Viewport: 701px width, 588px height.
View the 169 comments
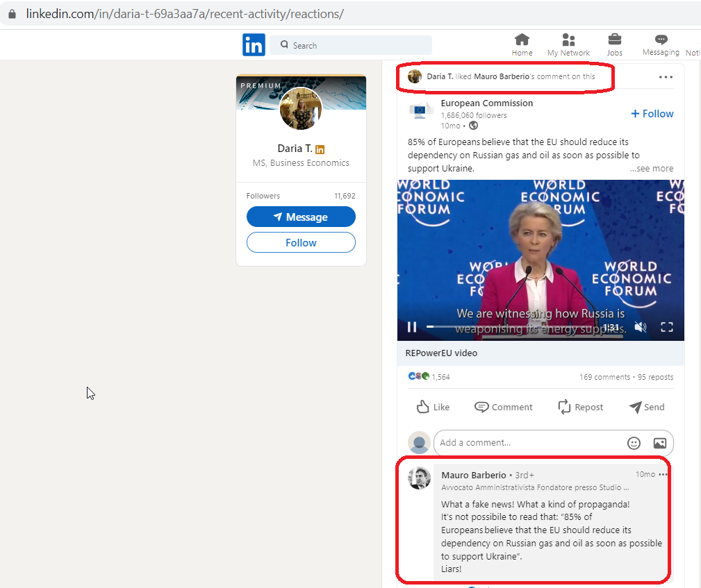point(604,377)
